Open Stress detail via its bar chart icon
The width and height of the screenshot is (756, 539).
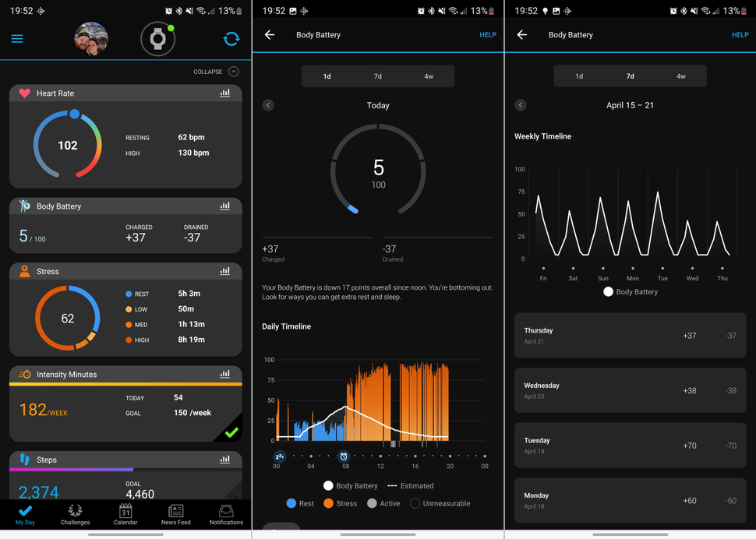click(225, 270)
